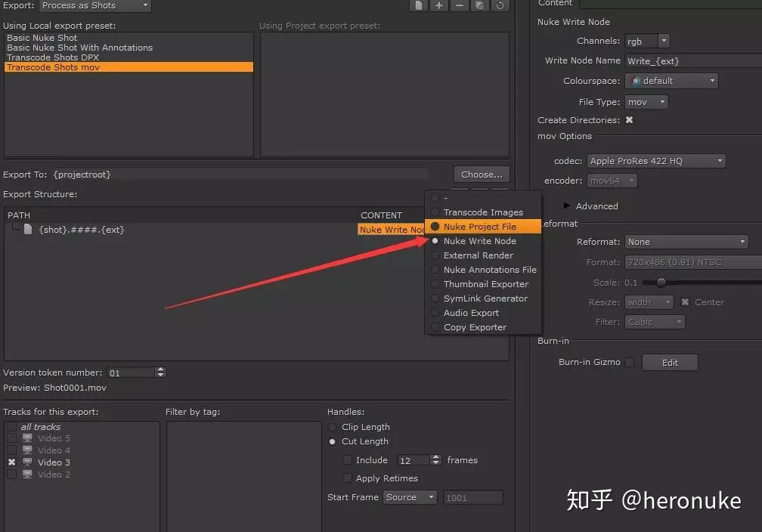The image size is (762, 532).
Task: Click the Choose... button next to Export To
Action: point(481,174)
